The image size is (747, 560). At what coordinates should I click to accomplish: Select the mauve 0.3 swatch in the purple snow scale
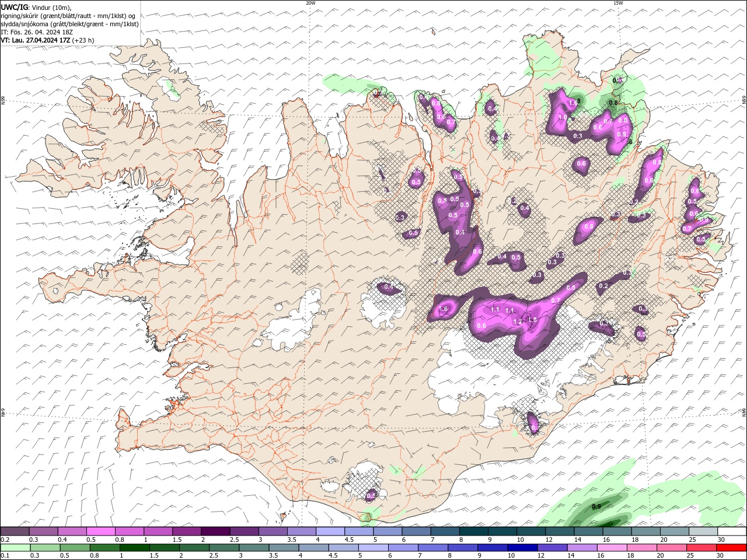click(43, 531)
